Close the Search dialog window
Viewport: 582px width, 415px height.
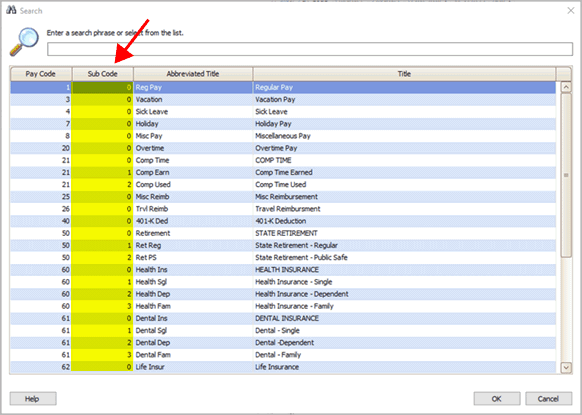571,10
